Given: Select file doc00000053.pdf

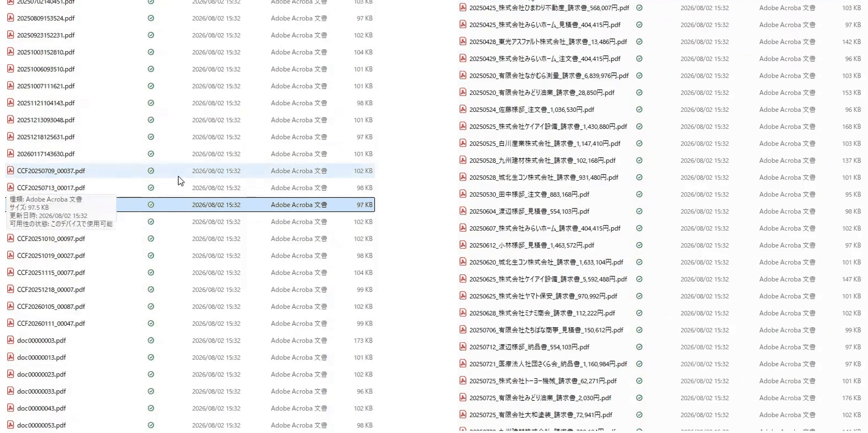Looking at the screenshot, I should tap(41, 425).
